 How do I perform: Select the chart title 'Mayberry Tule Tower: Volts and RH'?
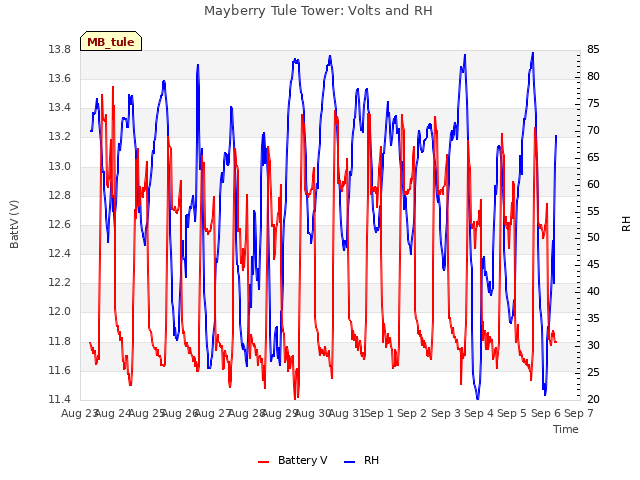pos(318,10)
